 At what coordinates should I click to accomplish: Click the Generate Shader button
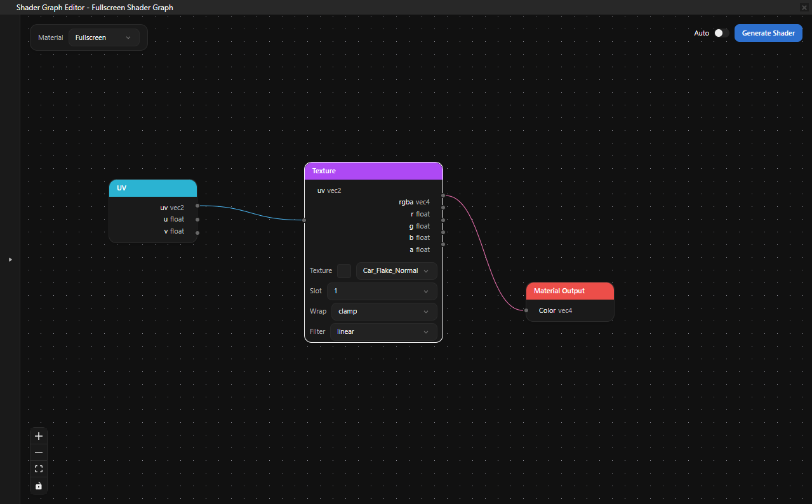(768, 33)
